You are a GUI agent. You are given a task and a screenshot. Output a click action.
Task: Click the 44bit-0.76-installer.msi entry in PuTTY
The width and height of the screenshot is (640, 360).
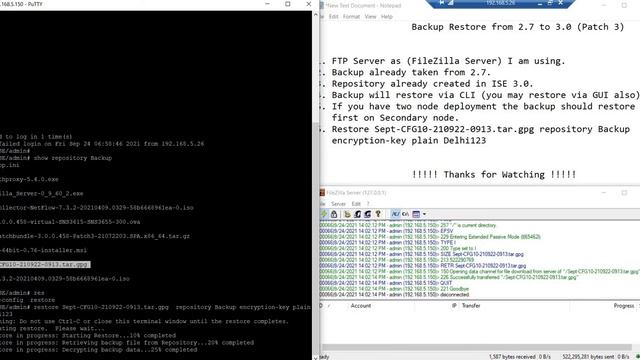click(x=43, y=250)
